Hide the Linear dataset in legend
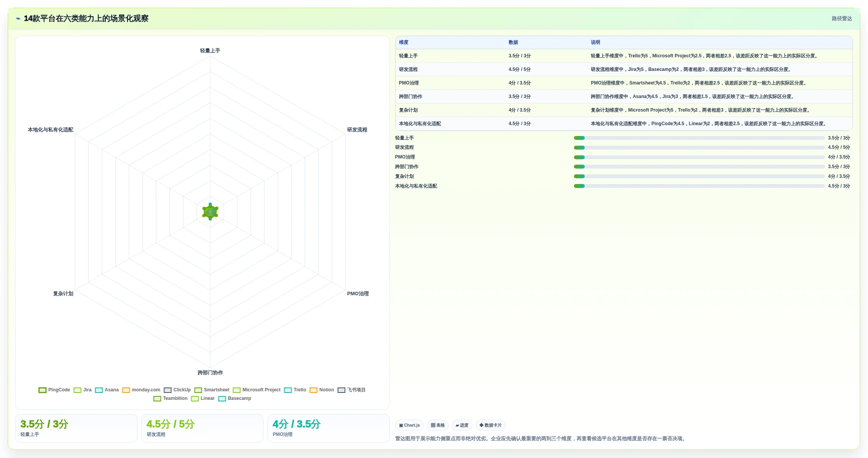Image resolution: width=868 pixels, height=458 pixels. coord(203,398)
